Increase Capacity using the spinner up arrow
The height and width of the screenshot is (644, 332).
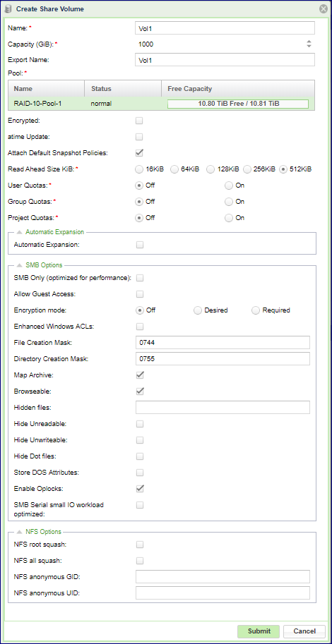(x=309, y=42)
